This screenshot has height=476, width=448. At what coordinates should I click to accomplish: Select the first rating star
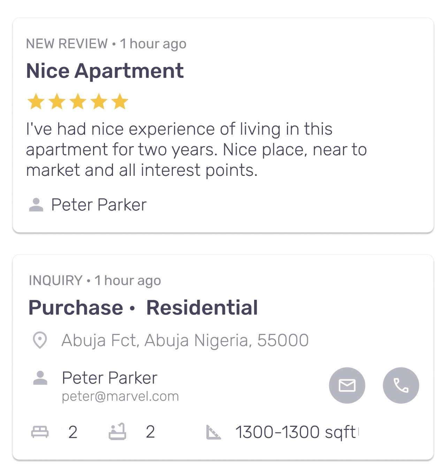point(36,102)
